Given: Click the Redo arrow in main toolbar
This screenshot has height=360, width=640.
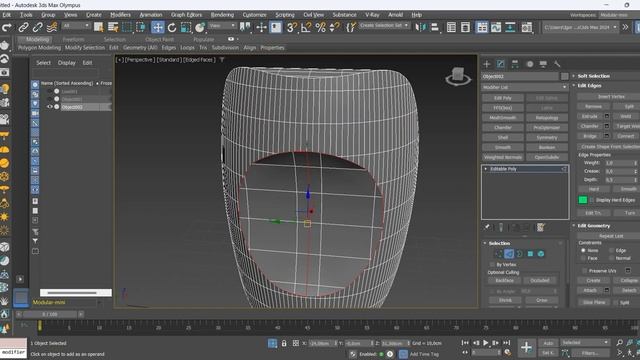Looking at the screenshot, I should [7, 27].
